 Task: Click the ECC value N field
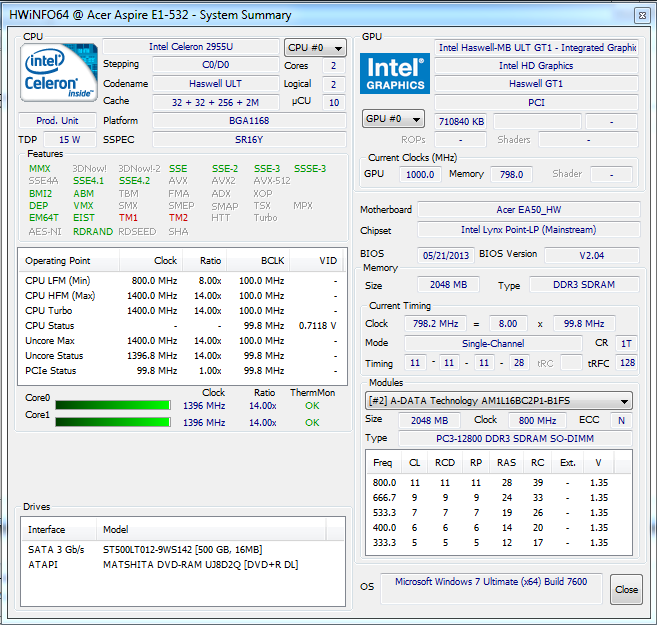[x=621, y=420]
